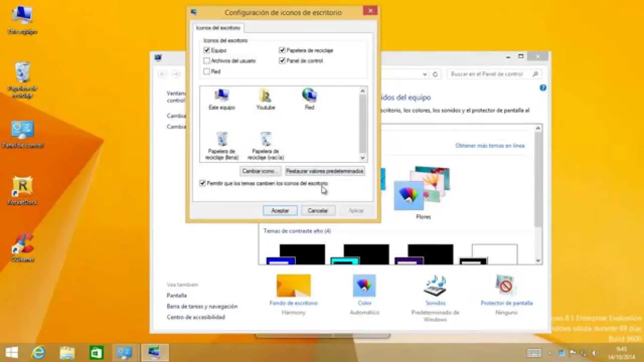The width and height of the screenshot is (644, 362).
Task: Uncheck Papelera de reciclaje checkbox
Action: (282, 50)
